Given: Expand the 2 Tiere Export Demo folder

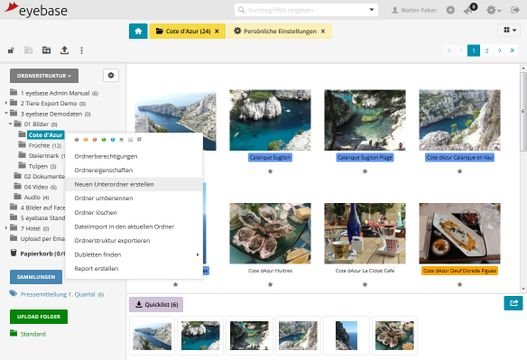Looking at the screenshot, I should coord(6,103).
